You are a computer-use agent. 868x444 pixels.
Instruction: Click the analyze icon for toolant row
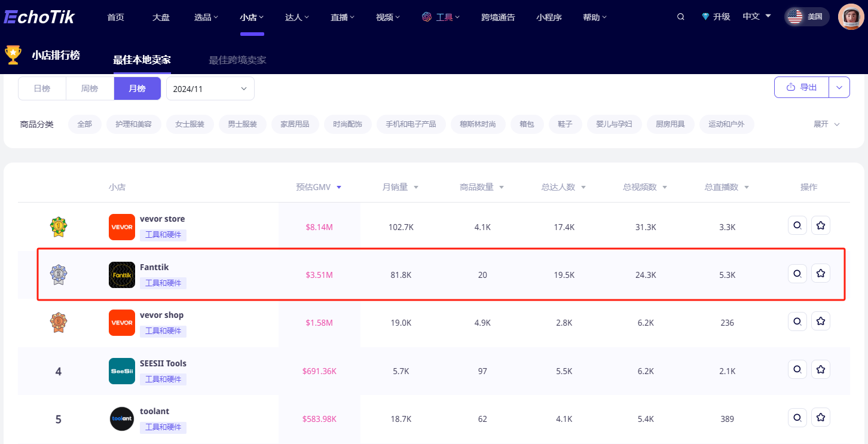coord(797,417)
